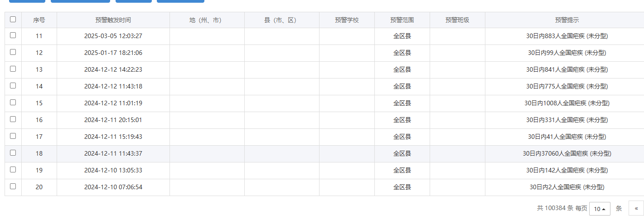Click the 预警触发时间 column header
644x216 pixels.
click(x=113, y=20)
